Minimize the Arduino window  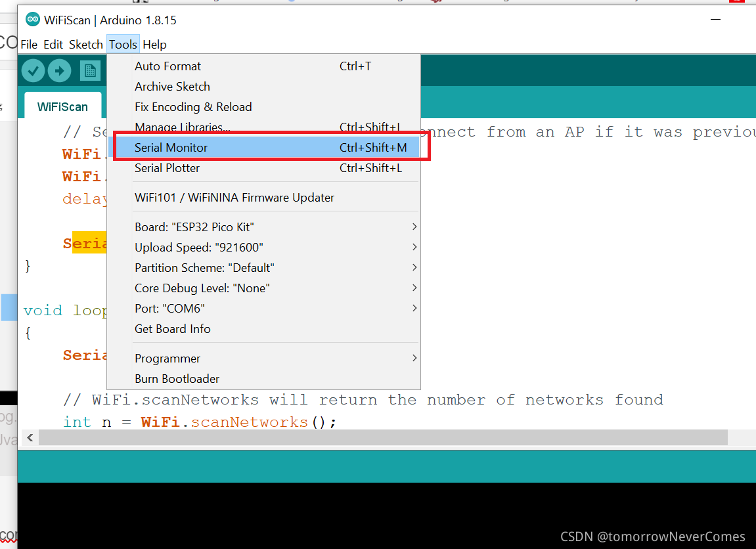[715, 19]
